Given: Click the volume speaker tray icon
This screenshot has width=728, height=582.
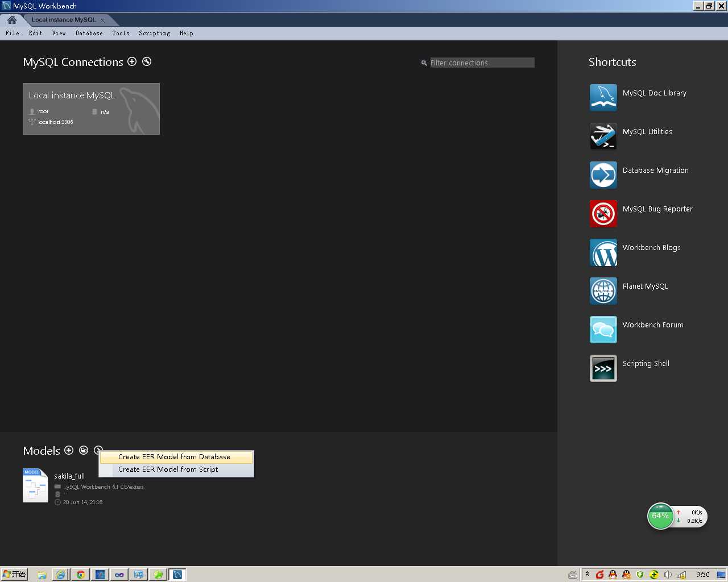Looking at the screenshot, I should click(668, 575).
